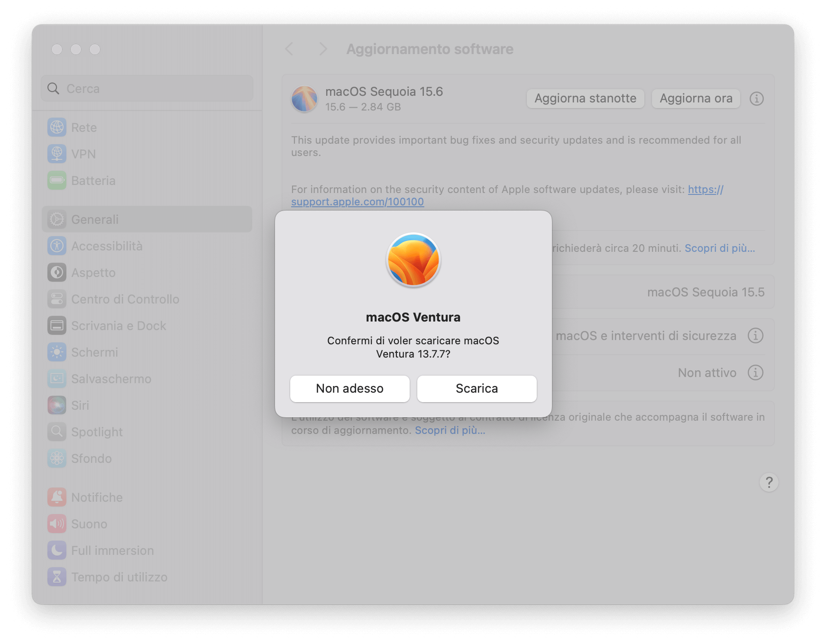Click the Non attivo status text
The image size is (826, 644).
[x=707, y=373]
